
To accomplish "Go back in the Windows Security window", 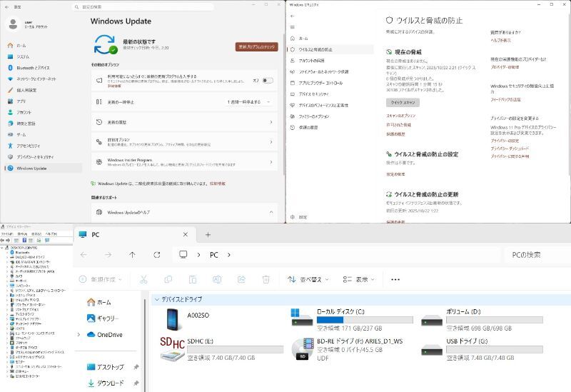I will (x=293, y=16).
